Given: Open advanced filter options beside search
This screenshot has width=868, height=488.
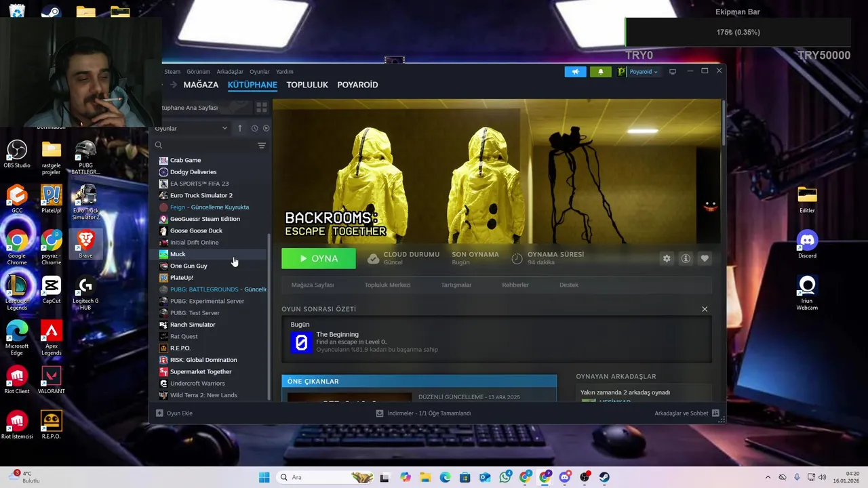Looking at the screenshot, I should tap(261, 145).
